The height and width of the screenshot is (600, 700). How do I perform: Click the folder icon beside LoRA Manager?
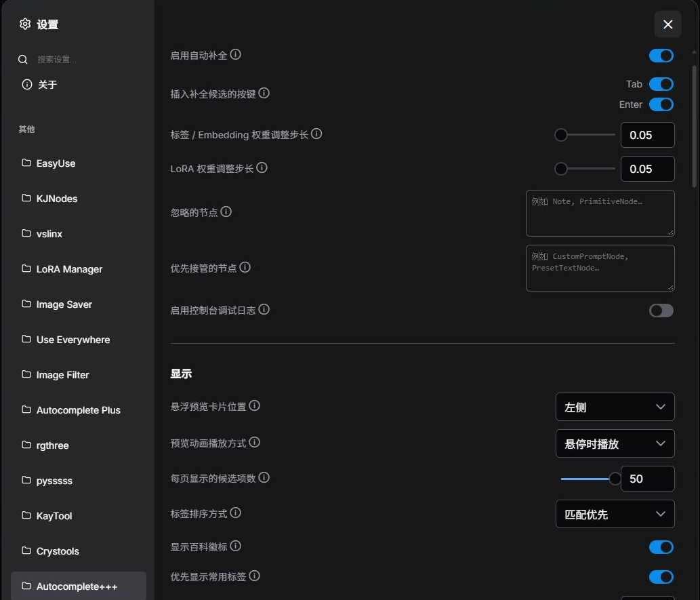26,268
